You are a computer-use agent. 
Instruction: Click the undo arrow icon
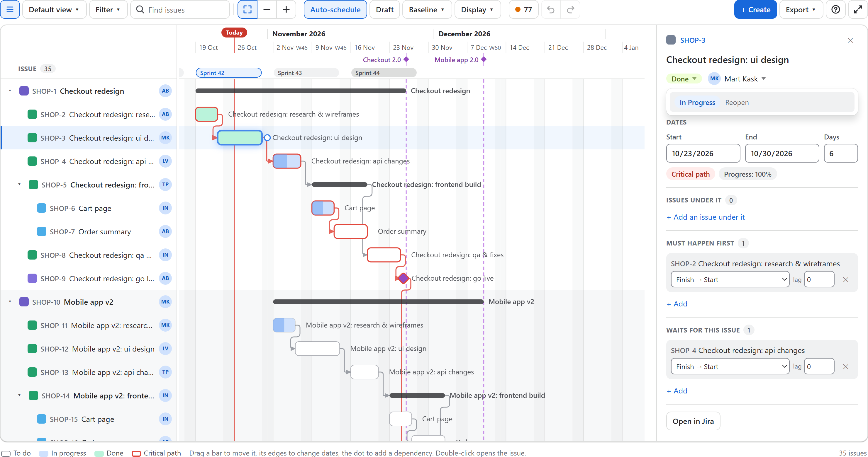click(551, 9)
